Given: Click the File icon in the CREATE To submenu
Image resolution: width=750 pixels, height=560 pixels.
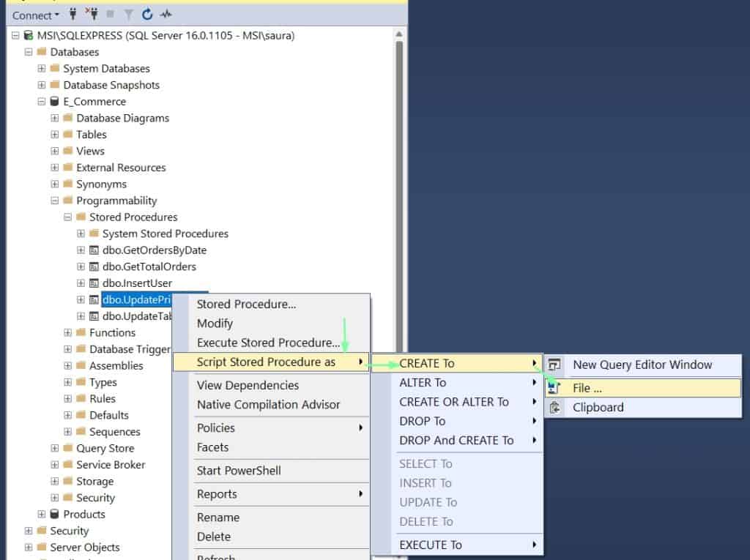Looking at the screenshot, I should [555, 388].
